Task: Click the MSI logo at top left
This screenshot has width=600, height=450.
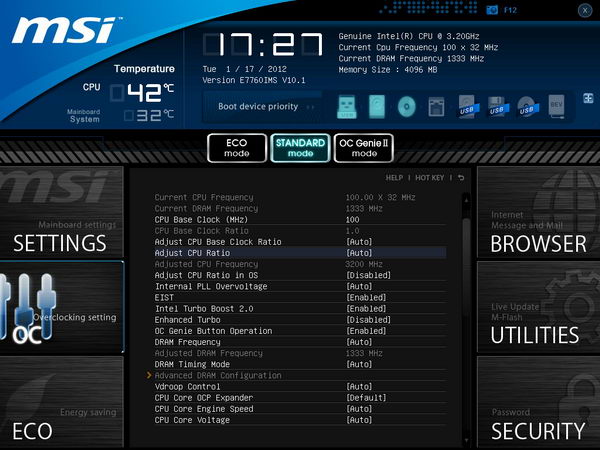Action: click(x=67, y=30)
